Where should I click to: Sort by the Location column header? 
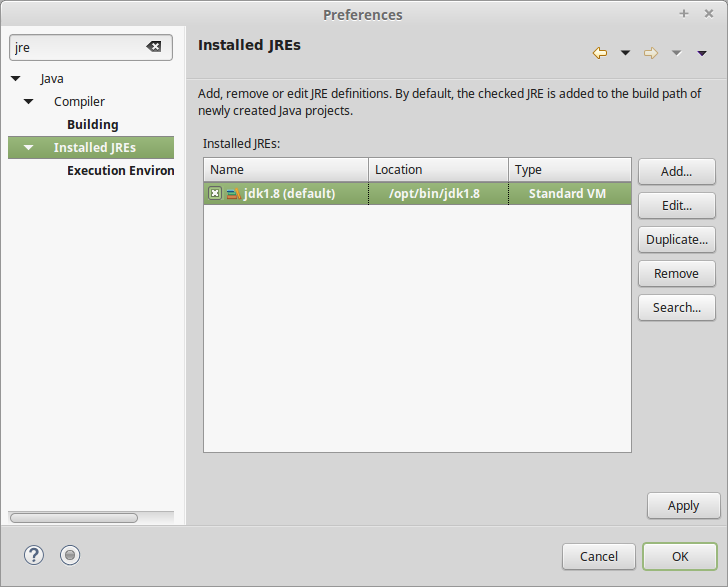click(x=438, y=170)
